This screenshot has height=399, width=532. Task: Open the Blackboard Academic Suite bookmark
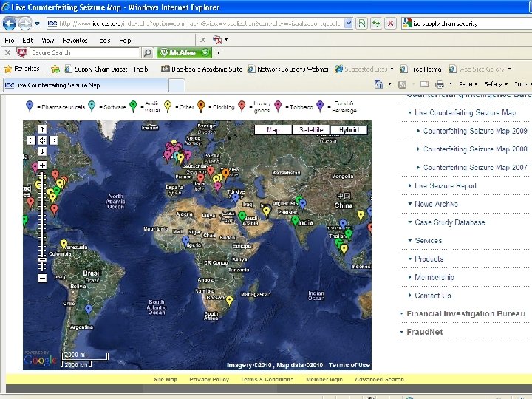[202, 69]
